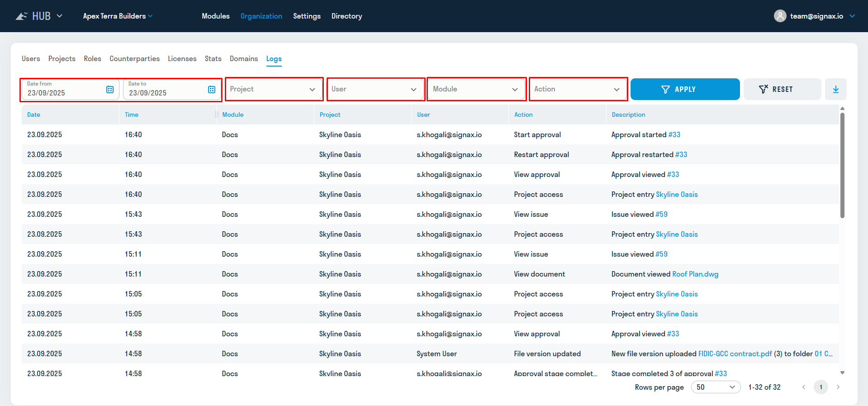Expand the Apex Terra Builders organization selector
Viewport: 868px width, 406px height.
pos(118,16)
